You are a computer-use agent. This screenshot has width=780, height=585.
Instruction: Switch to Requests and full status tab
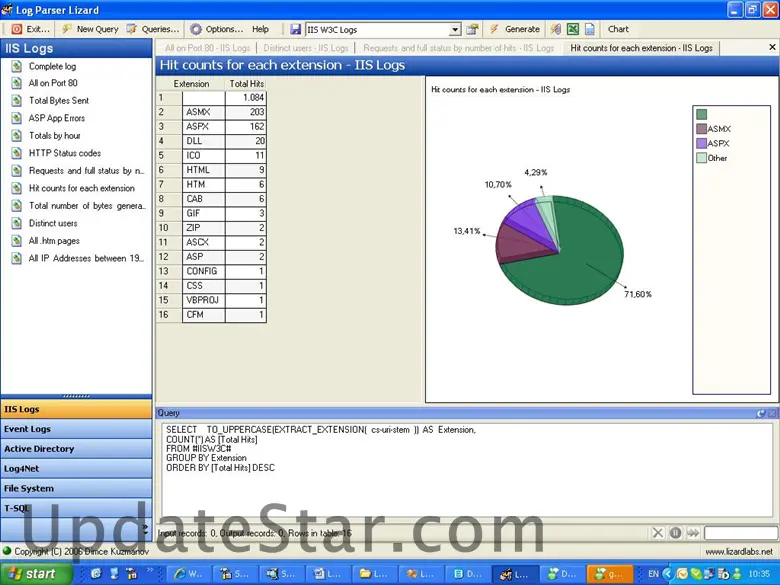[459, 48]
